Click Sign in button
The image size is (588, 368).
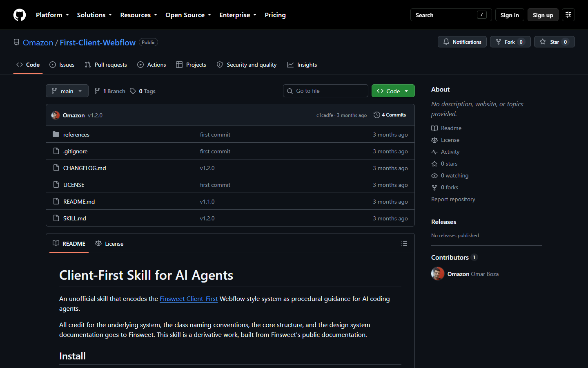point(510,15)
